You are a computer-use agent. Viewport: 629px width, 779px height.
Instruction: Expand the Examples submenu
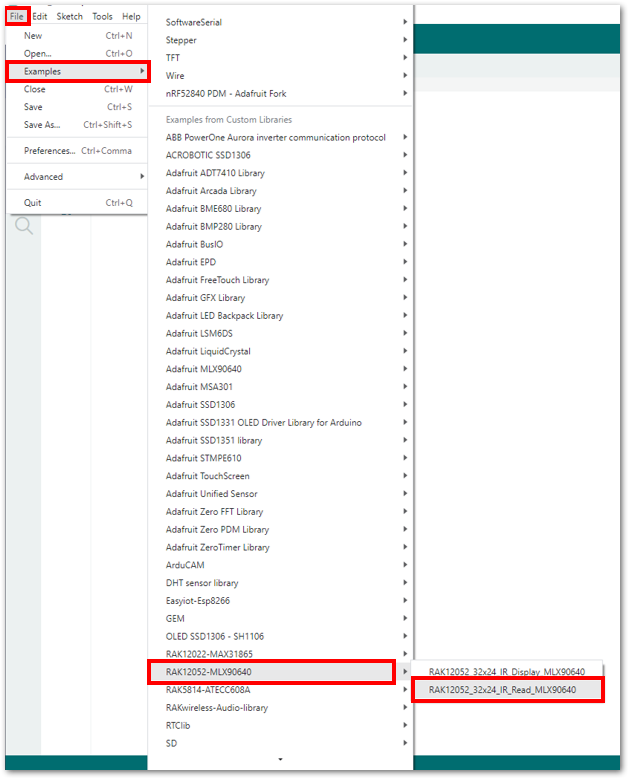78,72
